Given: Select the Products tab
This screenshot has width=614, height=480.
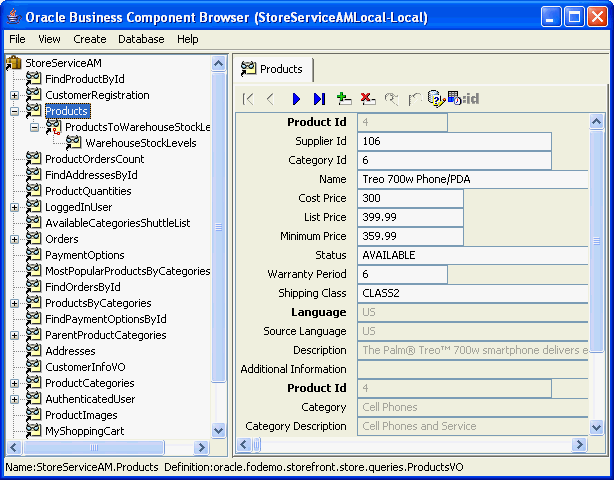Looking at the screenshot, I should 273,69.
